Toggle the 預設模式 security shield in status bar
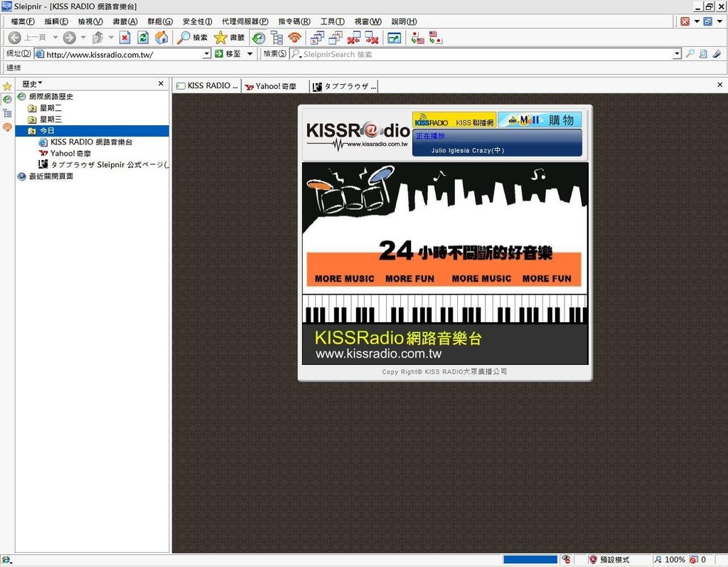This screenshot has width=728, height=567. [x=609, y=560]
